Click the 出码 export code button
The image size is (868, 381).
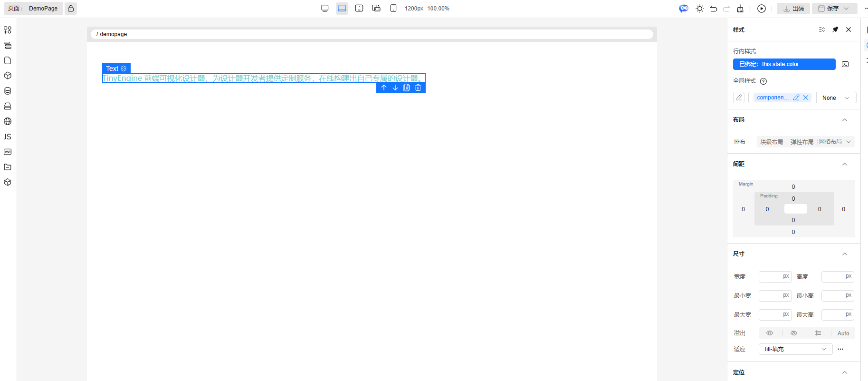[x=793, y=9]
